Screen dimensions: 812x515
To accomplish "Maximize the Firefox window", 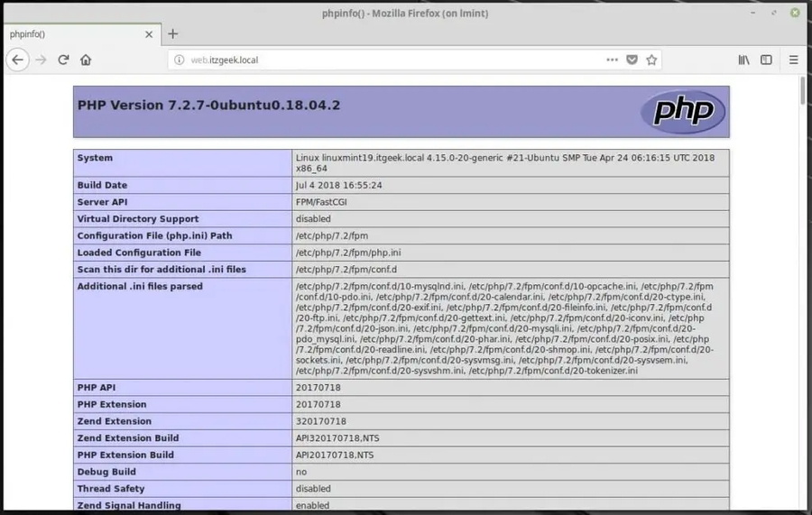I will point(774,13).
